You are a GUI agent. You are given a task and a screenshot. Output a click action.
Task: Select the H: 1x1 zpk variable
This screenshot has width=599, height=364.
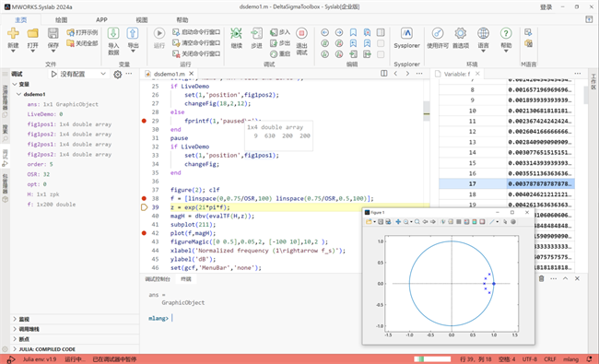(x=43, y=194)
